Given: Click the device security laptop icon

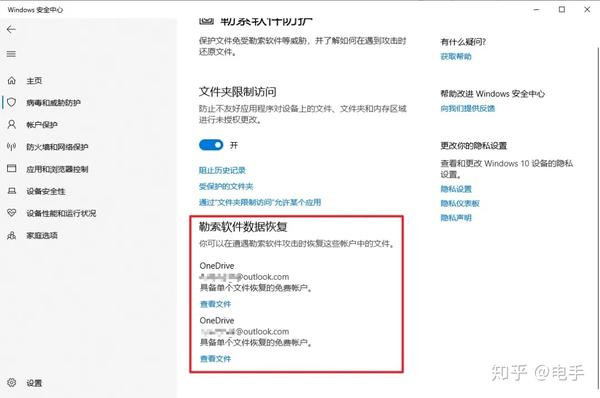Looking at the screenshot, I should [11, 191].
